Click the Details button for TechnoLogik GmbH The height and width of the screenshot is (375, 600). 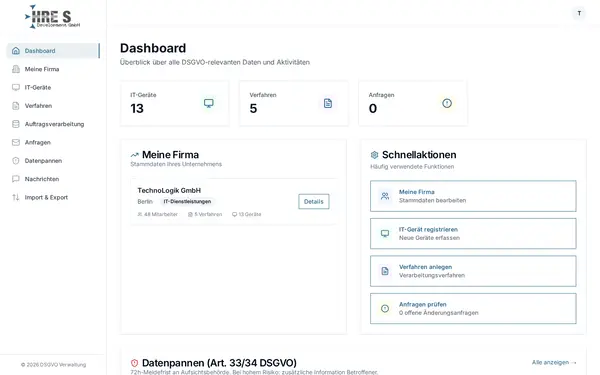(314, 201)
